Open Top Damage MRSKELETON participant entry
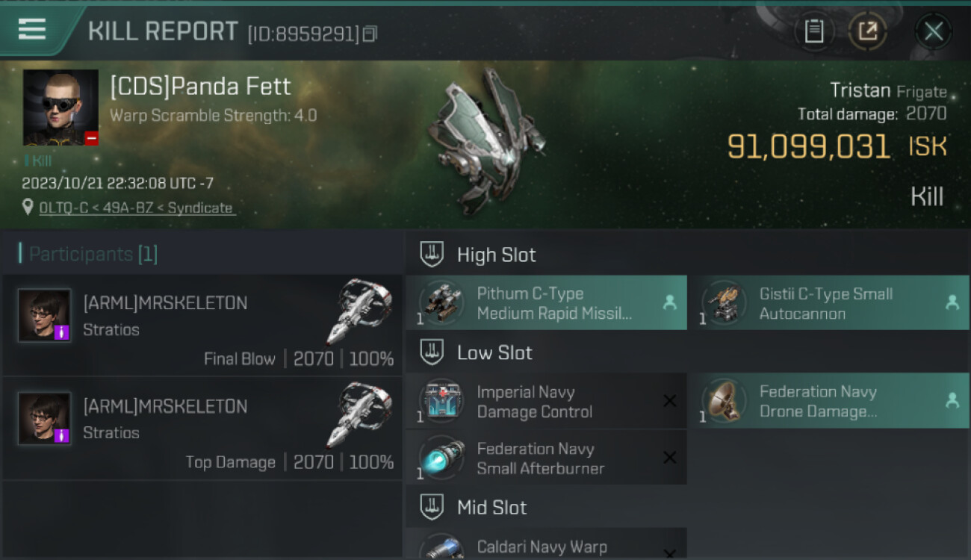971x560 pixels. [202, 429]
